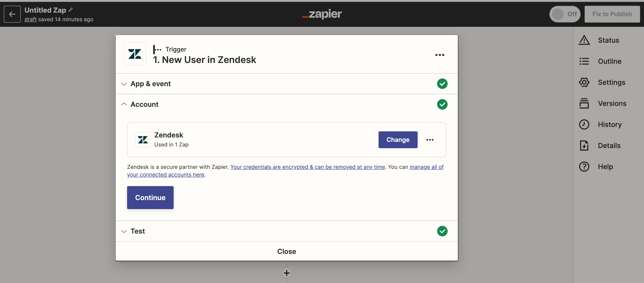
Task: Click the Continue button
Action: coord(150,198)
